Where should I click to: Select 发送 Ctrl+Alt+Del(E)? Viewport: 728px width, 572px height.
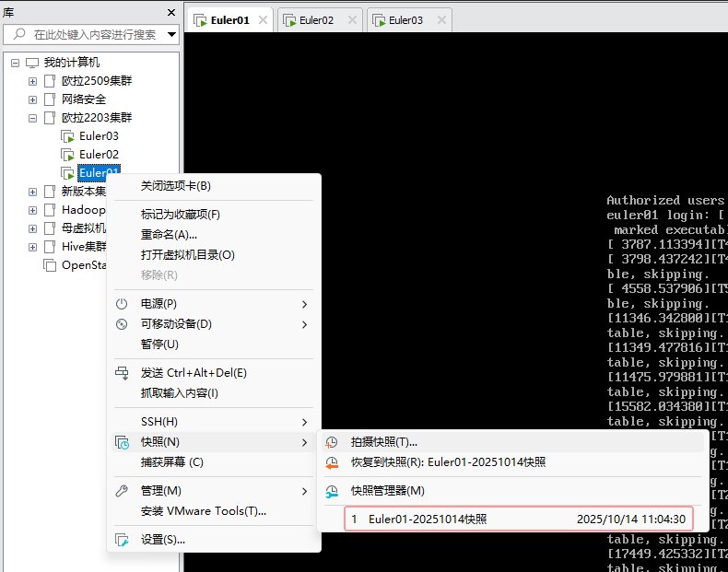214,373
